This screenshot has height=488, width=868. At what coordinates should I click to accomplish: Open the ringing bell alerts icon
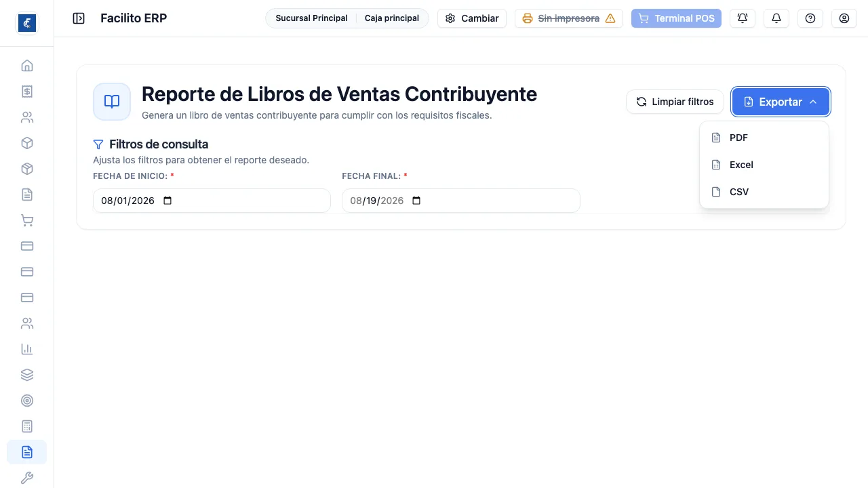743,18
